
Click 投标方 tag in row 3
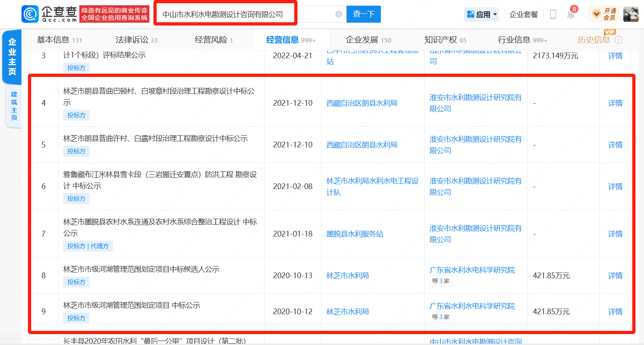tap(76, 68)
